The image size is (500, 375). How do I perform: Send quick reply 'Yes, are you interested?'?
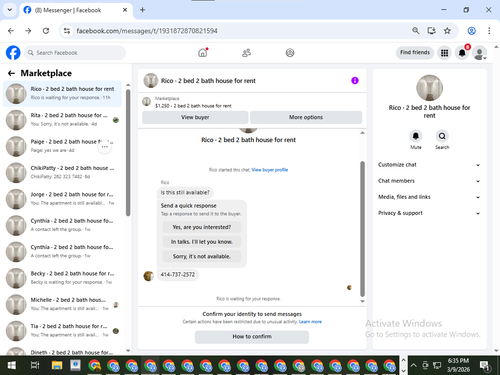tap(202, 227)
